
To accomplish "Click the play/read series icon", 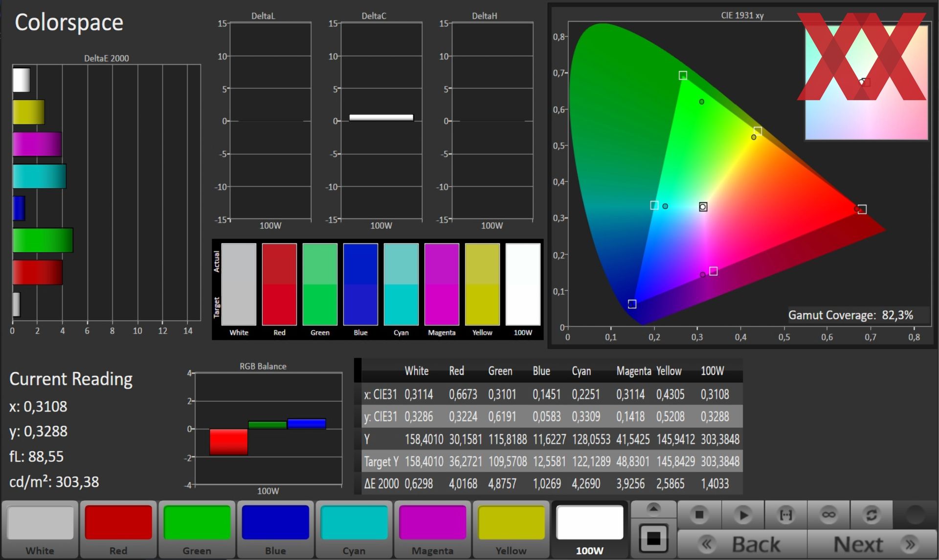I will (x=743, y=515).
